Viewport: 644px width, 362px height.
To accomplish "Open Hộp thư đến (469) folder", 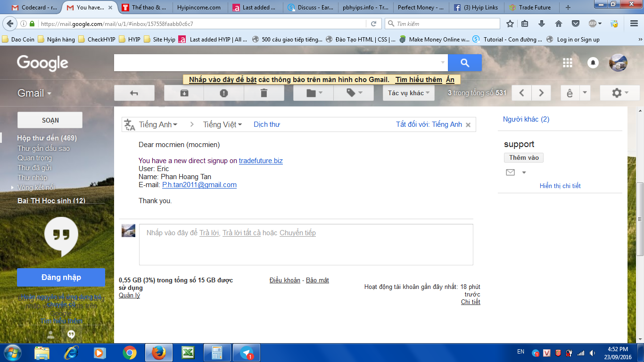I will point(47,138).
